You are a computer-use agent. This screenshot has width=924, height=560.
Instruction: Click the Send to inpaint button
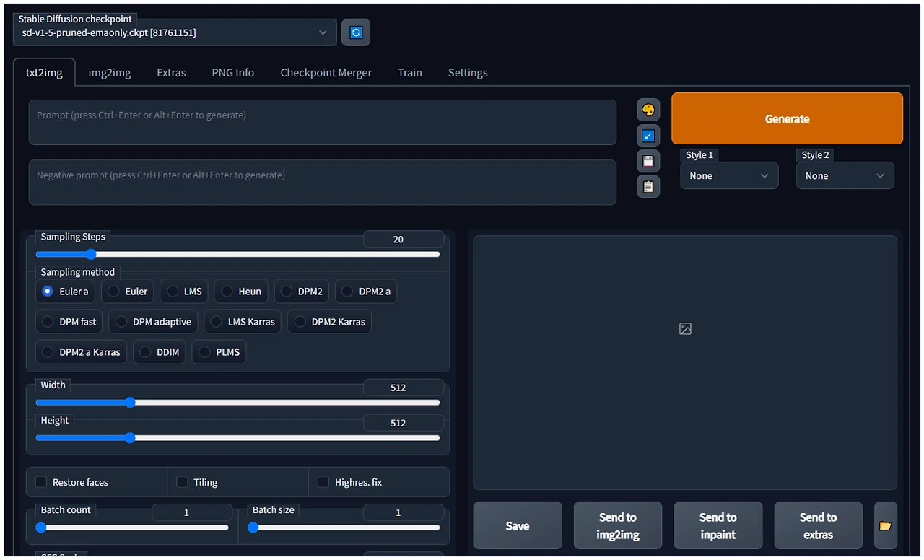718,526
